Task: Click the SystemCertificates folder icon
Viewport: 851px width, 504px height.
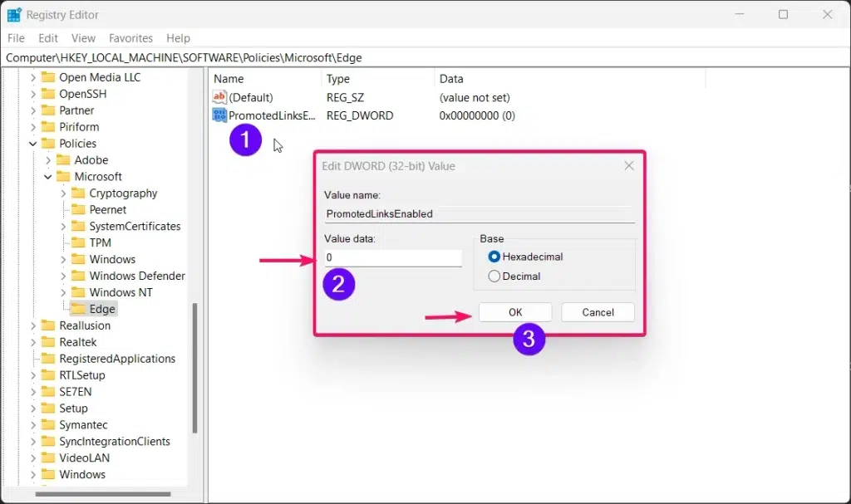Action: pyautogui.click(x=78, y=226)
